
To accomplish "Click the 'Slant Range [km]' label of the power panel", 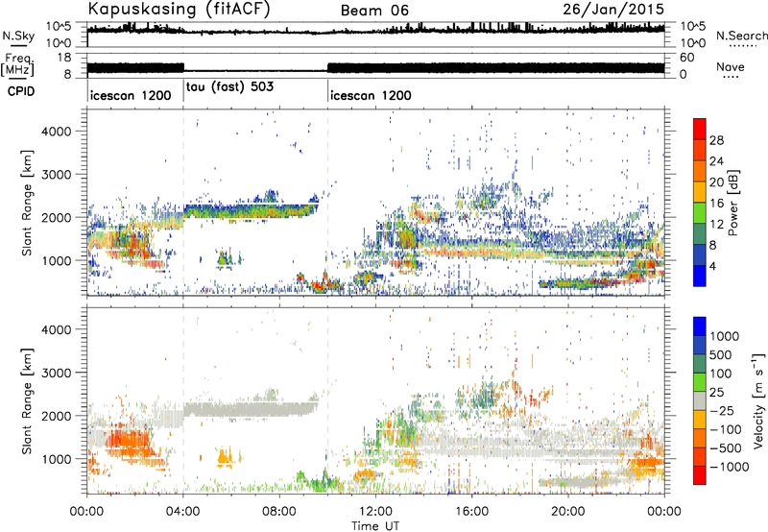I will [27, 203].
